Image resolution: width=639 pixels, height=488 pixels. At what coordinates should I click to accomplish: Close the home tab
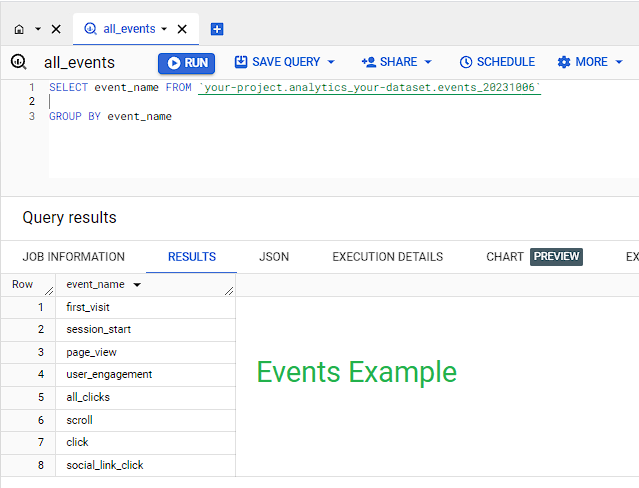56,29
